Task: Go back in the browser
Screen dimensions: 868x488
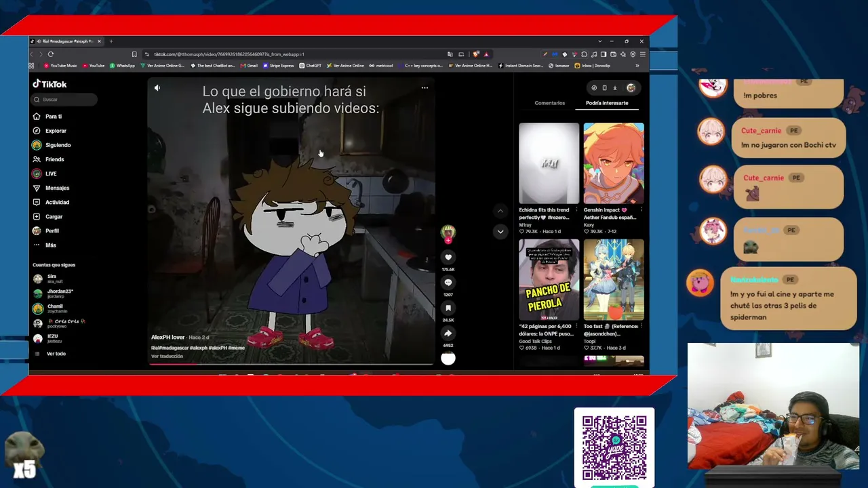Action: click(x=31, y=54)
